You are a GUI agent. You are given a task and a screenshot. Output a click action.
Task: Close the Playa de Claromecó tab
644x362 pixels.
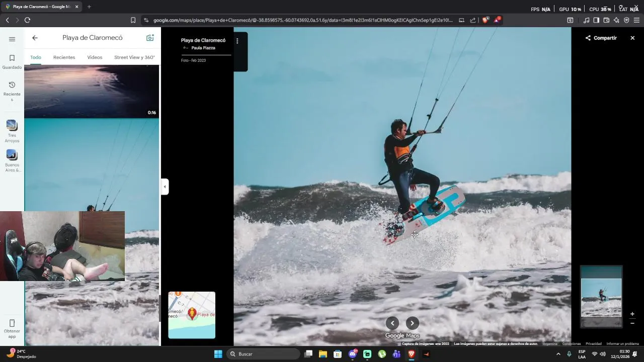77,7
